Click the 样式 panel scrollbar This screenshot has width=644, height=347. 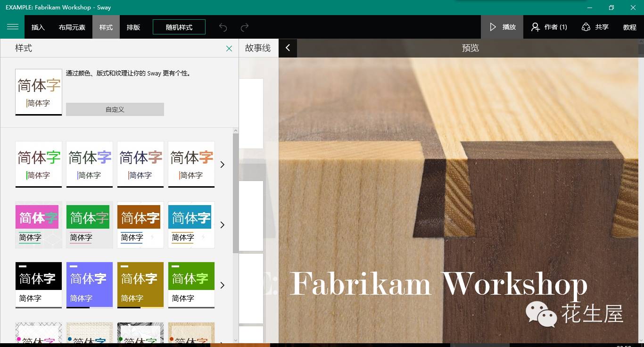[236, 193]
